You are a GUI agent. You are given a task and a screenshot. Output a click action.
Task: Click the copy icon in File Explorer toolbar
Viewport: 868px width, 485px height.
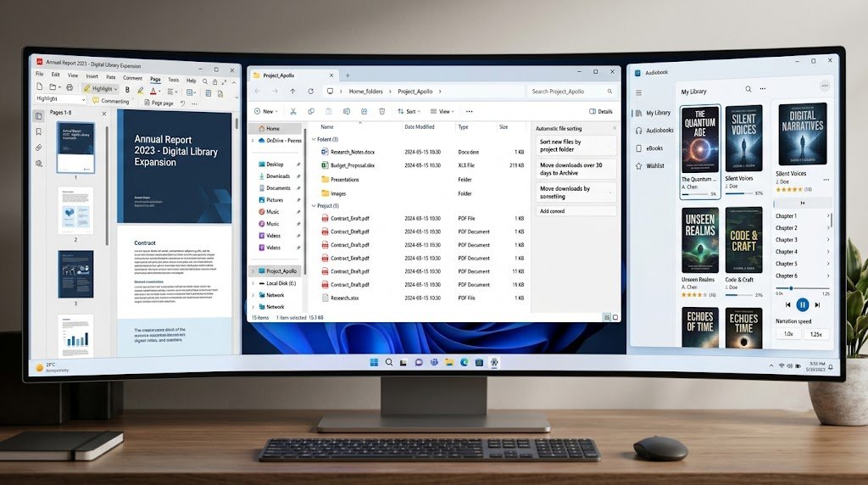[x=311, y=111]
